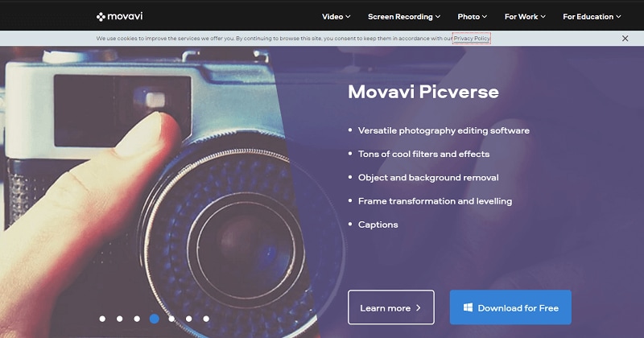This screenshot has width=644, height=338.
Task: Click the Movavi logo icon
Action: tap(101, 17)
